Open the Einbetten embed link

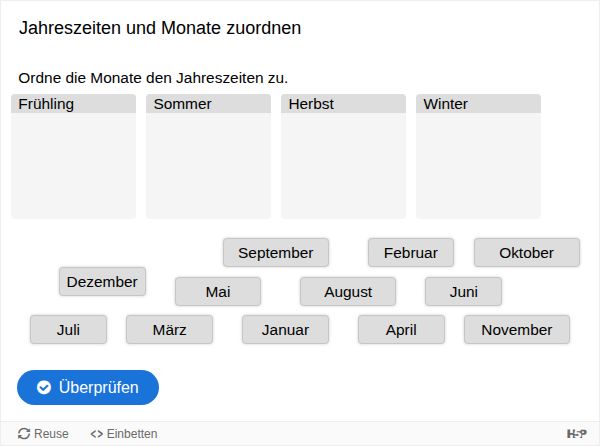click(x=123, y=434)
